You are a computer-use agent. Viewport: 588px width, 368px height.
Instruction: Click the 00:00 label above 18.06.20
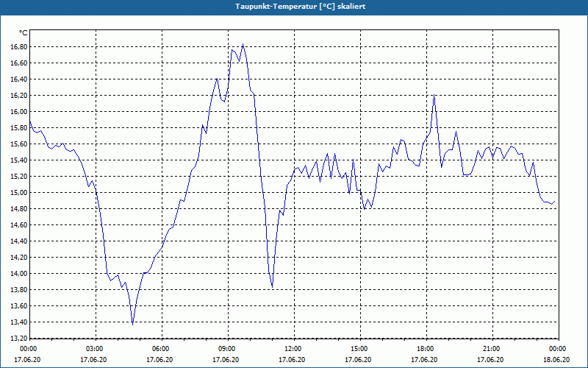click(x=557, y=349)
